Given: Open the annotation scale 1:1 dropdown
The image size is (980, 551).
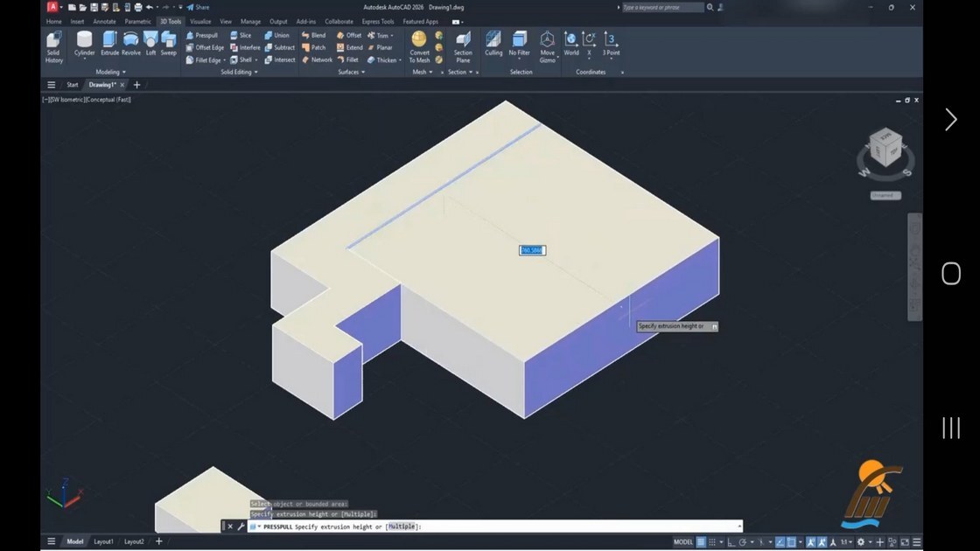Looking at the screenshot, I should 847,541.
